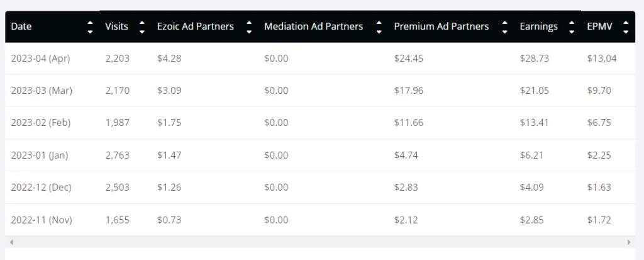Click the EPMV header label
This screenshot has height=260, width=644.
[x=599, y=26]
